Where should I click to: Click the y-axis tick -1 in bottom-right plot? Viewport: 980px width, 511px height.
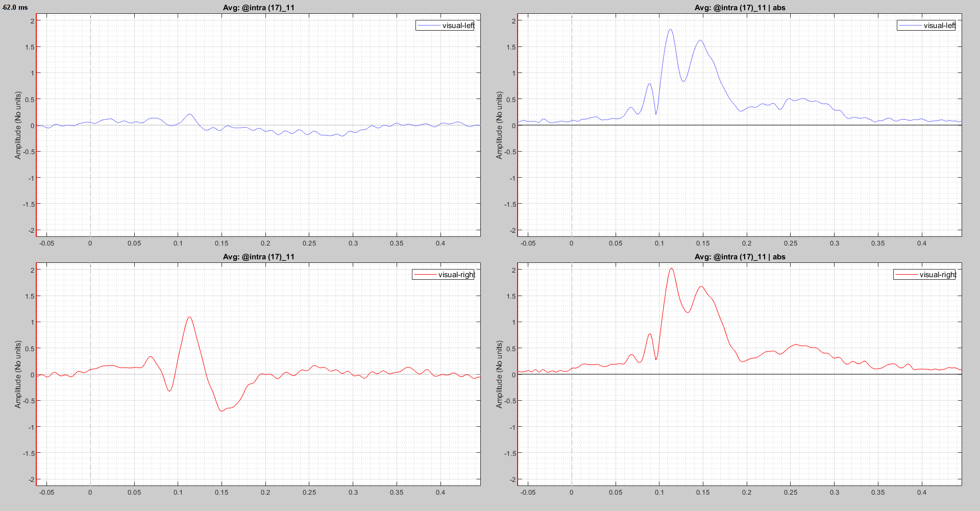(x=512, y=427)
